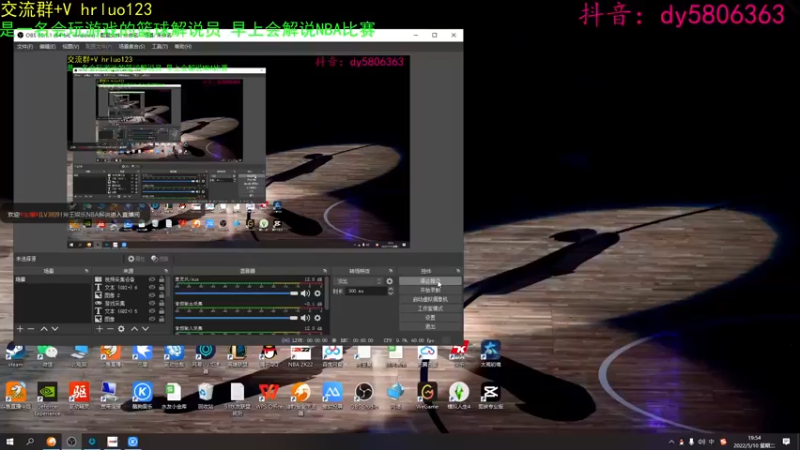Image resolution: width=800 pixels, height=450 pixels.
Task: Open the 场景集合(S) menu in OBS
Action: point(132,46)
